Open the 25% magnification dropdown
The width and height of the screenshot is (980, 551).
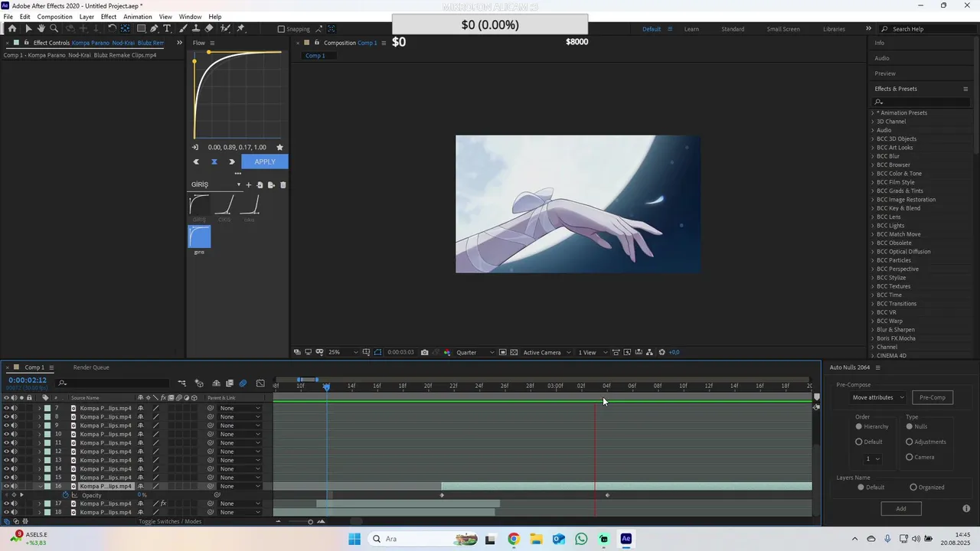343,352
